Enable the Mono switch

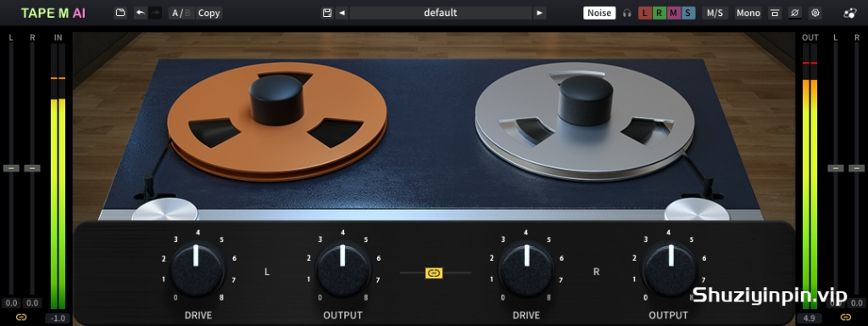748,13
